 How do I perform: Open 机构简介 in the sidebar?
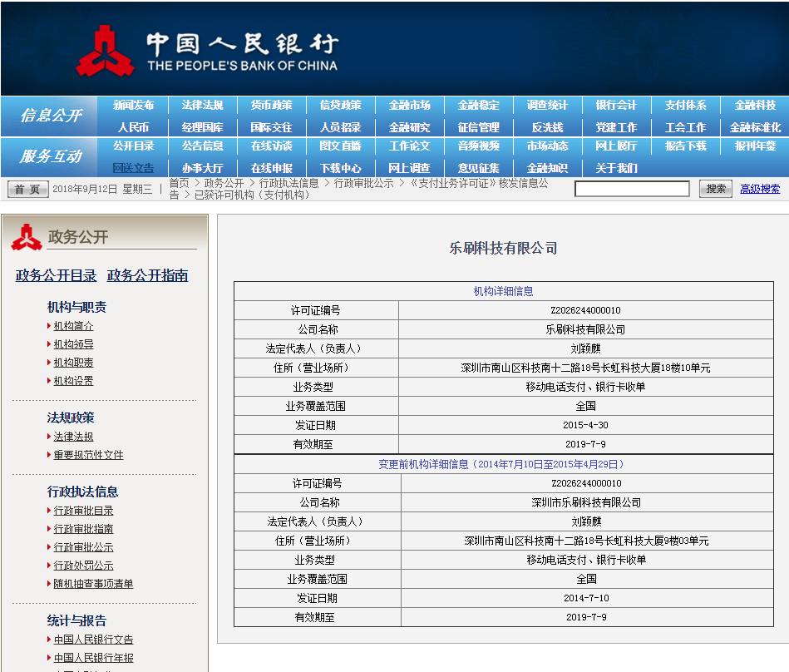(73, 326)
